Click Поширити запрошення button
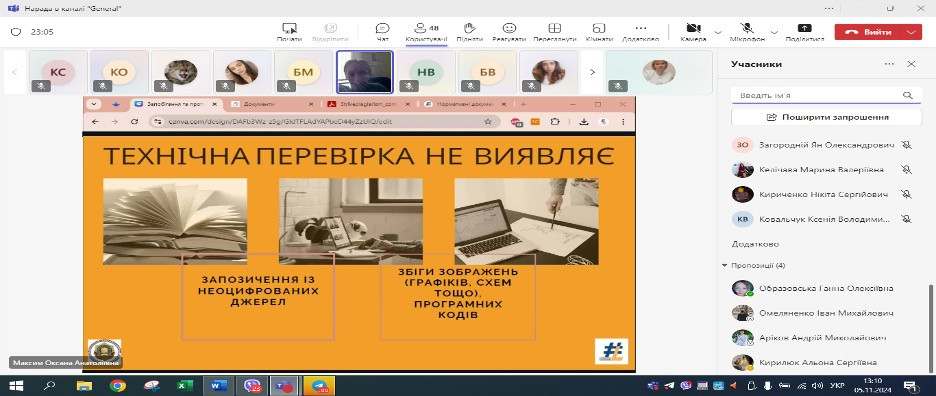This screenshot has width=936, height=396. pyautogui.click(x=827, y=117)
